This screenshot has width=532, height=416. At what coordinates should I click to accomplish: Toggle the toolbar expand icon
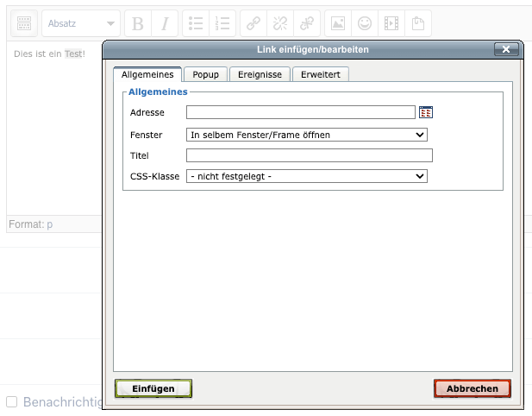23,23
